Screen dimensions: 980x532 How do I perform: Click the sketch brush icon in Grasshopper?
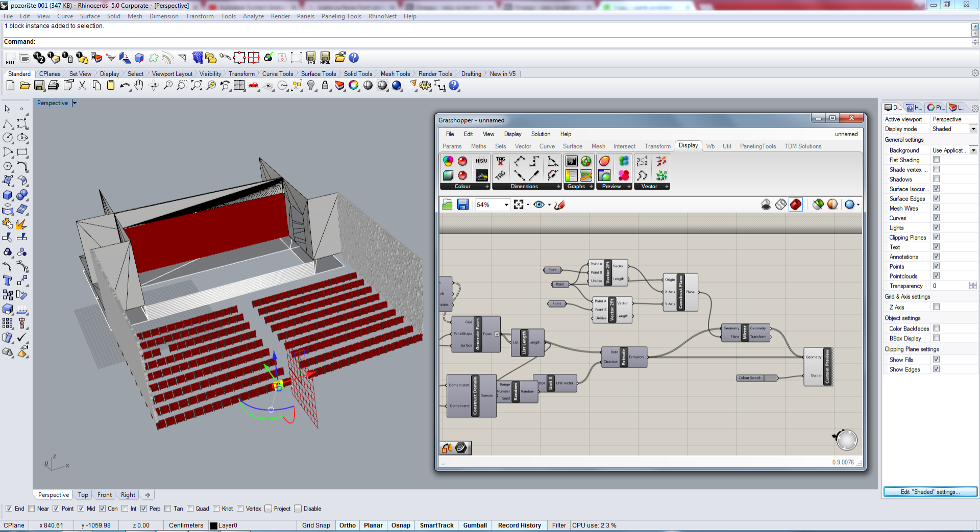pos(560,205)
